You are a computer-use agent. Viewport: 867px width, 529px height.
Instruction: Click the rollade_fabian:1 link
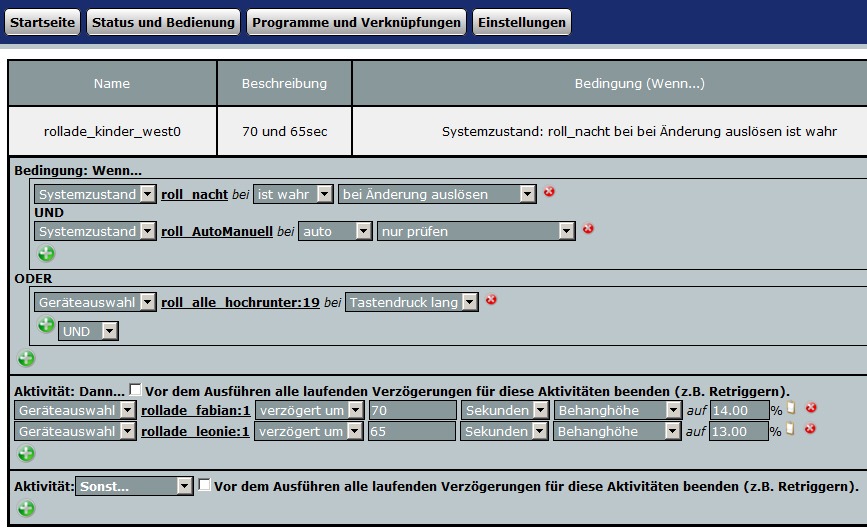click(196, 411)
